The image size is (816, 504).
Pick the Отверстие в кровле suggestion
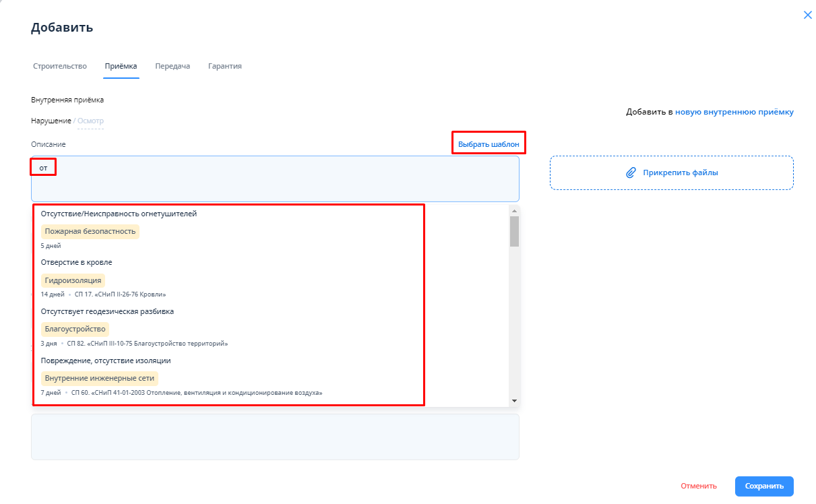76,262
